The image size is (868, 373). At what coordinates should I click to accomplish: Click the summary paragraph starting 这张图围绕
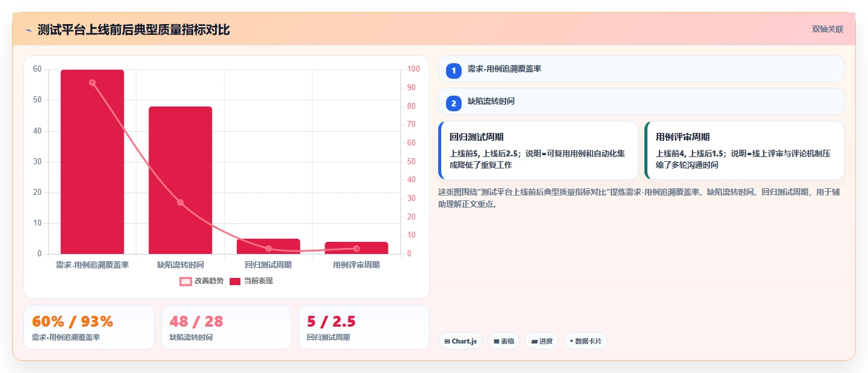pyautogui.click(x=640, y=198)
